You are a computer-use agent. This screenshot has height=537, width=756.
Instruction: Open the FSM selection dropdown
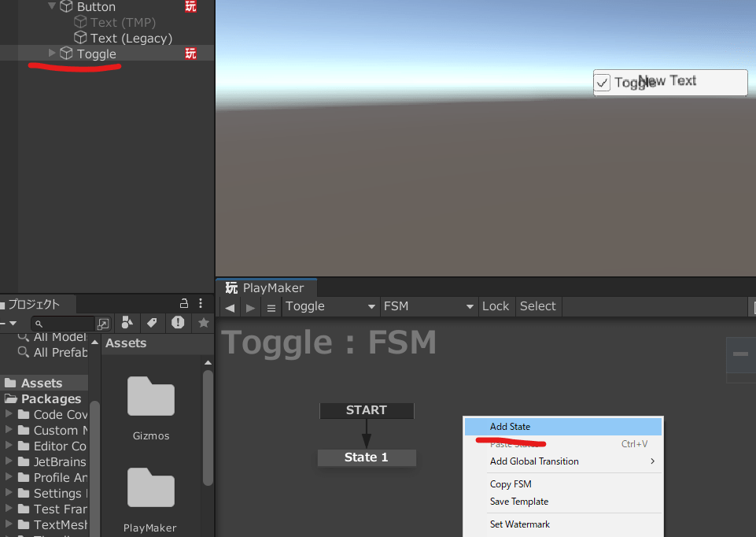[x=429, y=306]
